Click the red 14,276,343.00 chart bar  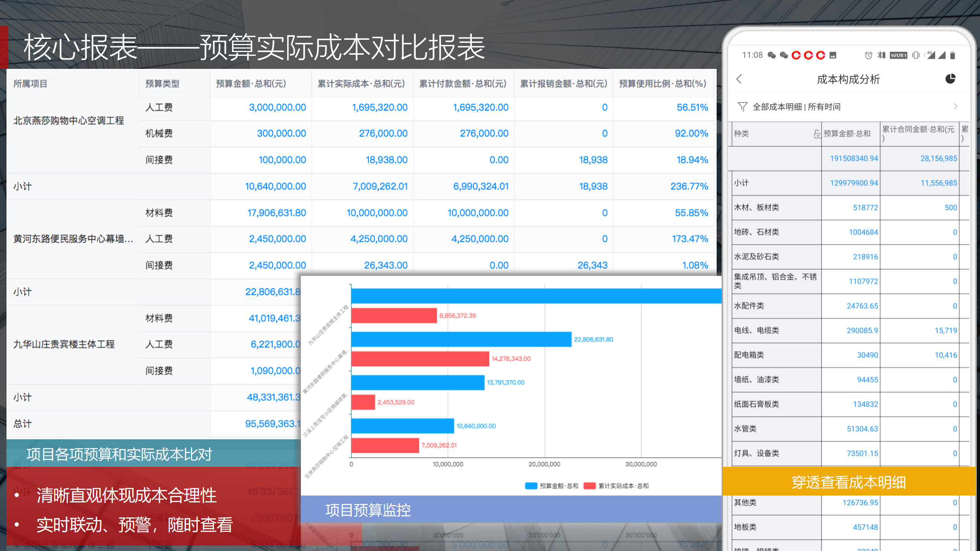pyautogui.click(x=420, y=359)
